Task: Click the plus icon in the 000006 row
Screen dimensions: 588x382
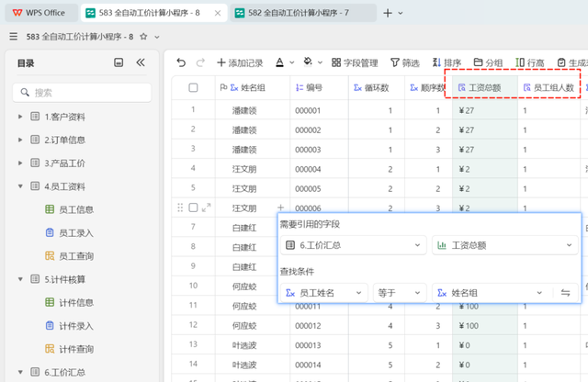Action: pyautogui.click(x=280, y=208)
